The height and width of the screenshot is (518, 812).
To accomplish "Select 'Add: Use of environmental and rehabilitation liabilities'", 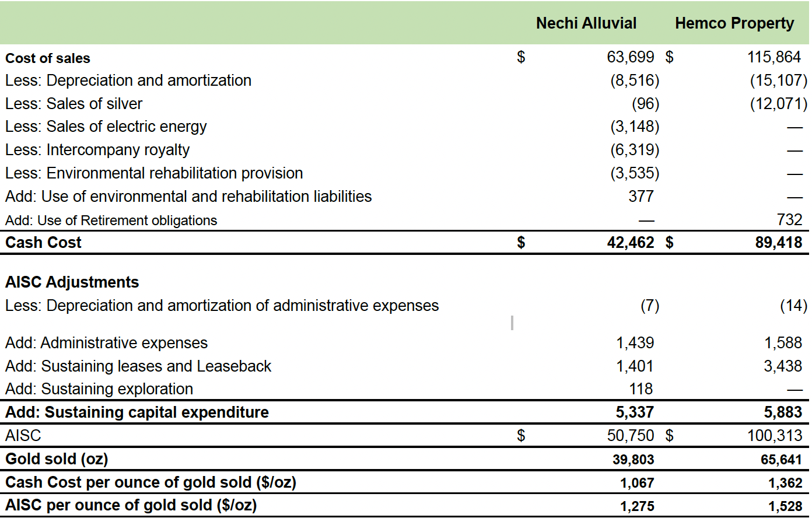I will pos(188,197).
